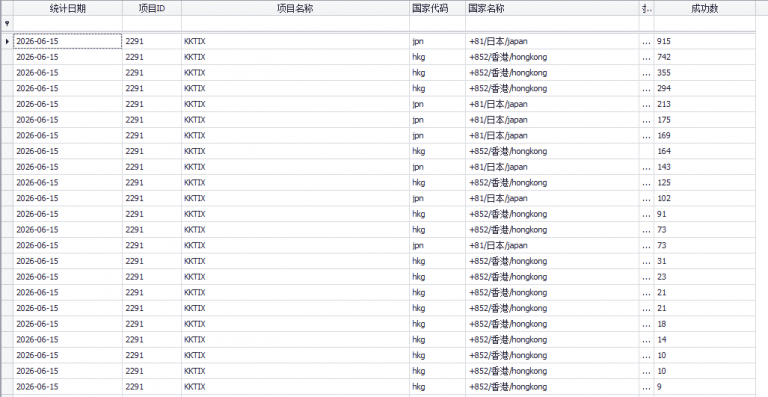Viewport: 768px width, 397px height.
Task: Click the current-row arrow indicator
Action: [x=7, y=42]
